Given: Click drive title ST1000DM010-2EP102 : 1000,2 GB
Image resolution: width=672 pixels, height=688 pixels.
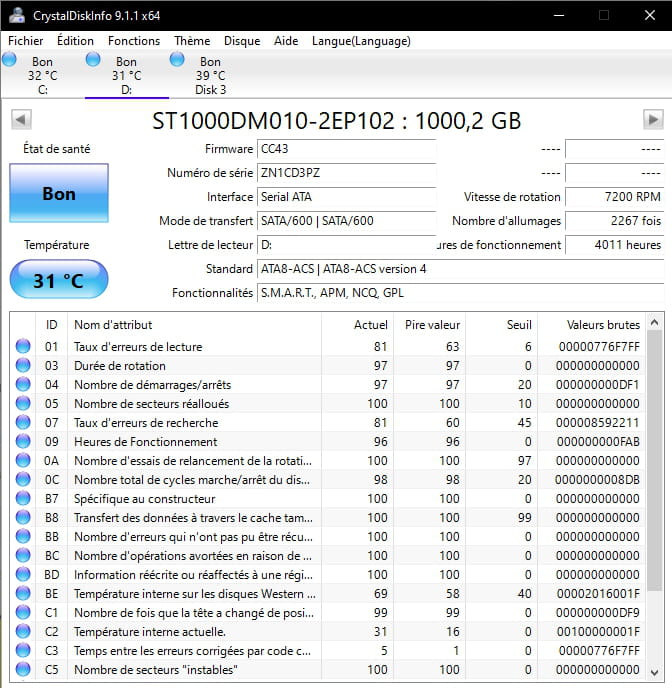Looking at the screenshot, I should click(336, 121).
